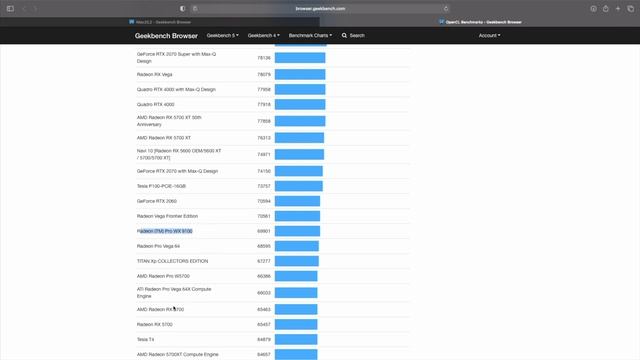Show the tab overview icon

click(631, 9)
